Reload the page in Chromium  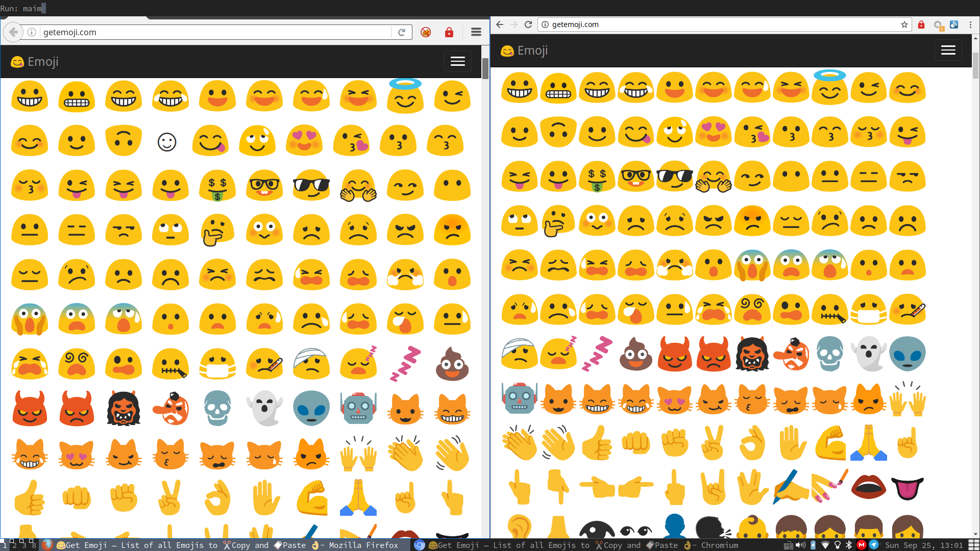pyautogui.click(x=528, y=24)
